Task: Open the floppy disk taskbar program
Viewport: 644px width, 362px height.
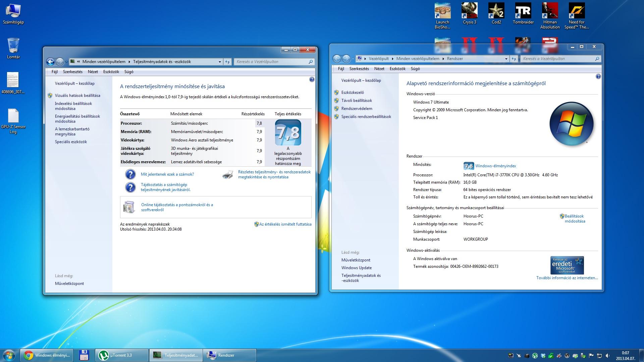Action: (84, 355)
